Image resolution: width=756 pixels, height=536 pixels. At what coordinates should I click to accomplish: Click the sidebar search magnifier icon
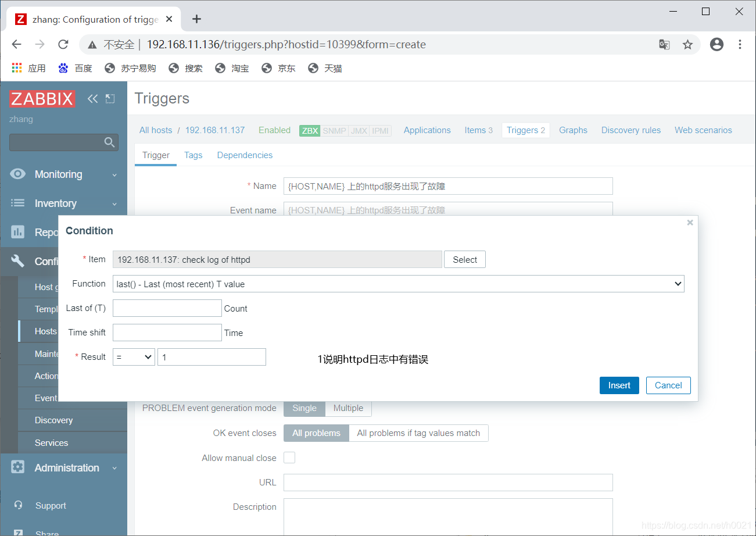[x=109, y=142]
